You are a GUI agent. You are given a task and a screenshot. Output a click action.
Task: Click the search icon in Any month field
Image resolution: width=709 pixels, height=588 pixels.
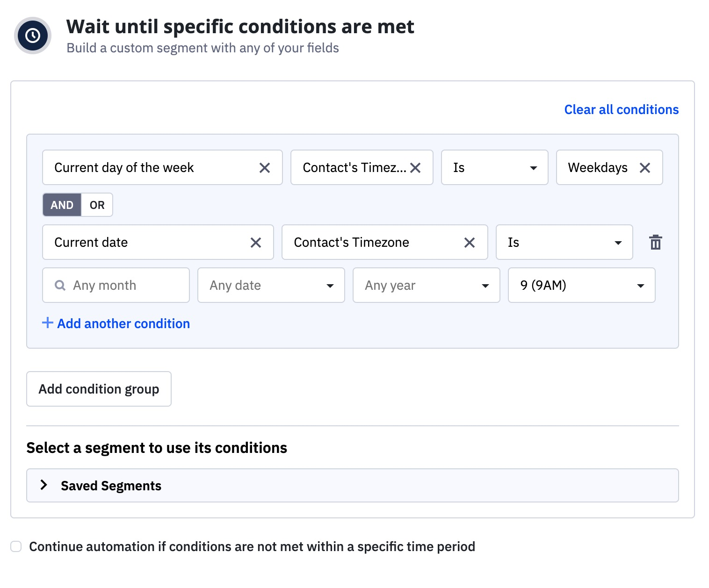point(60,285)
